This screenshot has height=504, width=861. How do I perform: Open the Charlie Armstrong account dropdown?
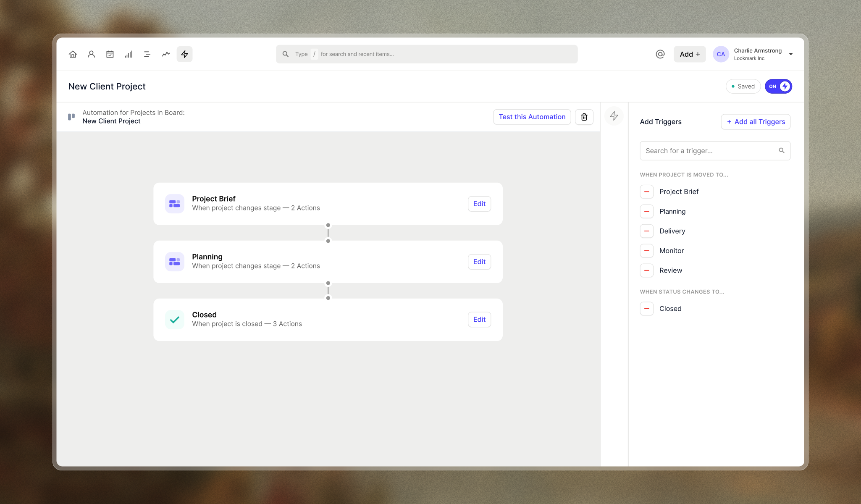tap(790, 54)
